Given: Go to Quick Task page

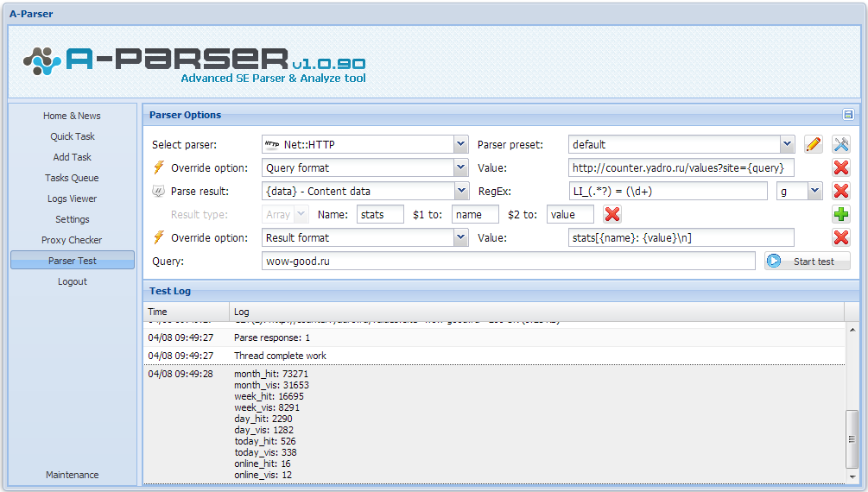Looking at the screenshot, I should tap(72, 136).
